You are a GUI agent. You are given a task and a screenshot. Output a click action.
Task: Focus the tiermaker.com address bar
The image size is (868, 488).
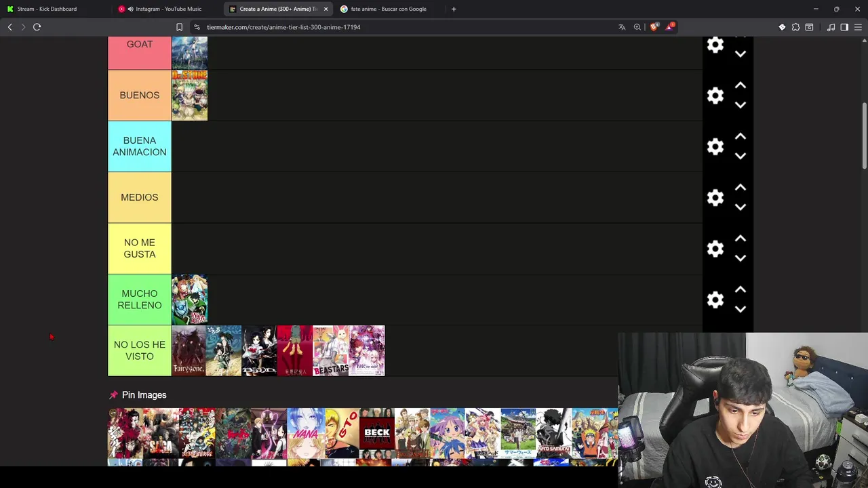click(407, 27)
